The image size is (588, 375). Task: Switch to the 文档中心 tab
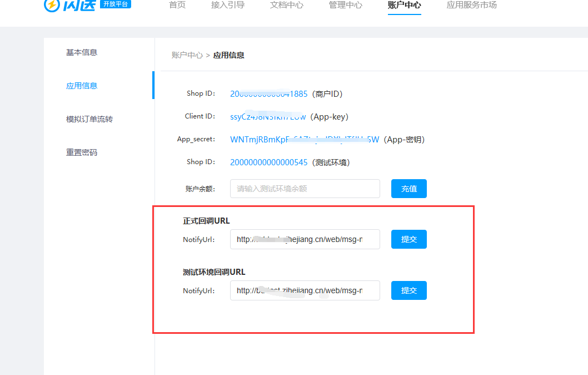point(287,6)
